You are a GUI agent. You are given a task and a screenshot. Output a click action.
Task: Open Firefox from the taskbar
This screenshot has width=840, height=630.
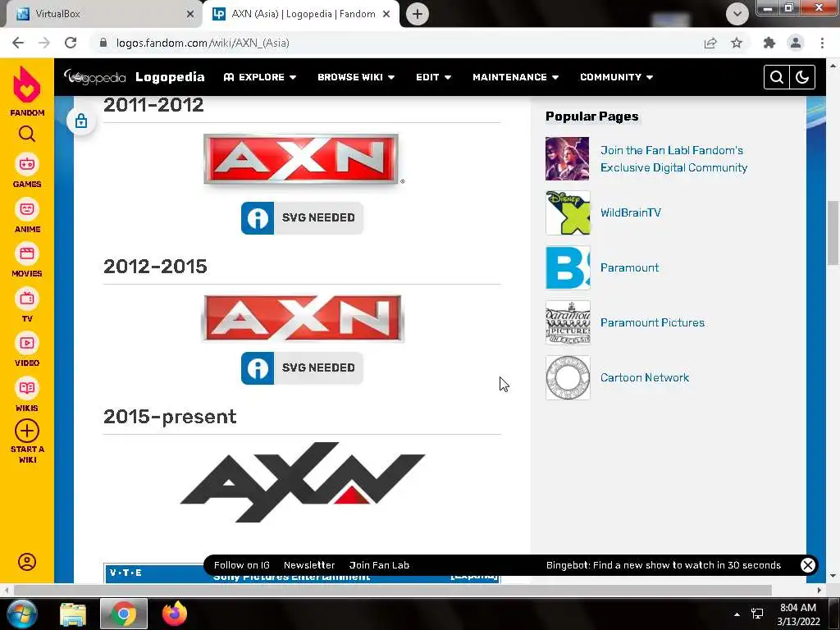(x=175, y=614)
